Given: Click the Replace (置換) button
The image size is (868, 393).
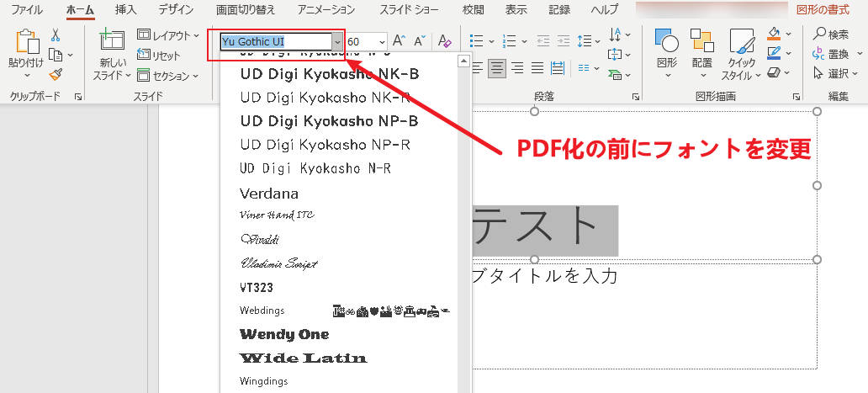Looking at the screenshot, I should pos(831,54).
